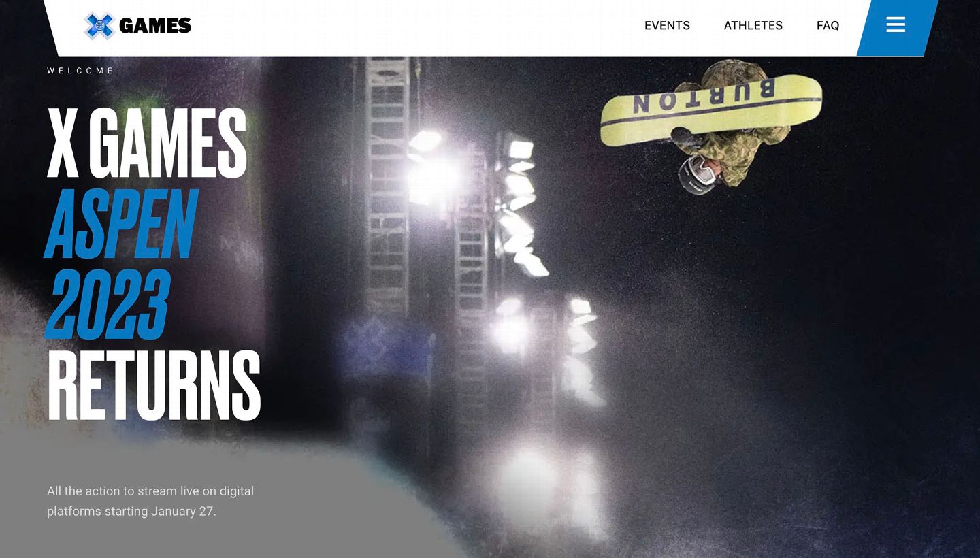Click the RETURNS headline word
The width and height of the screenshot is (980, 558).
click(154, 385)
